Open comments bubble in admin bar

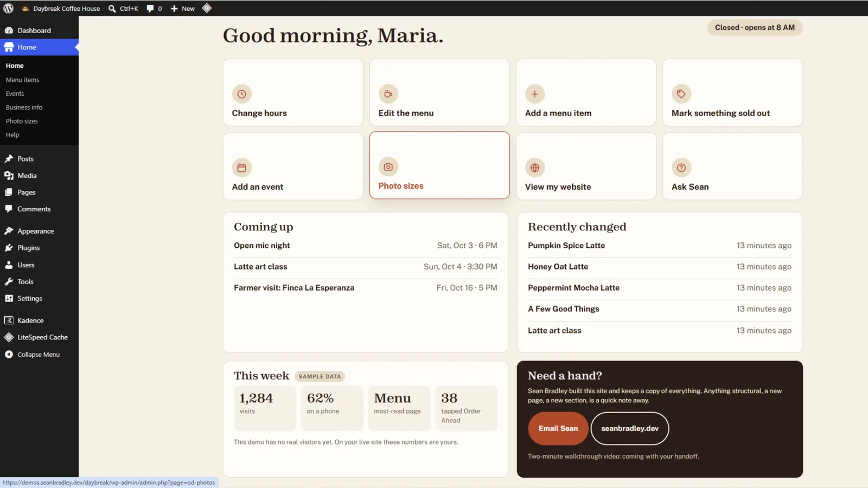coord(154,8)
